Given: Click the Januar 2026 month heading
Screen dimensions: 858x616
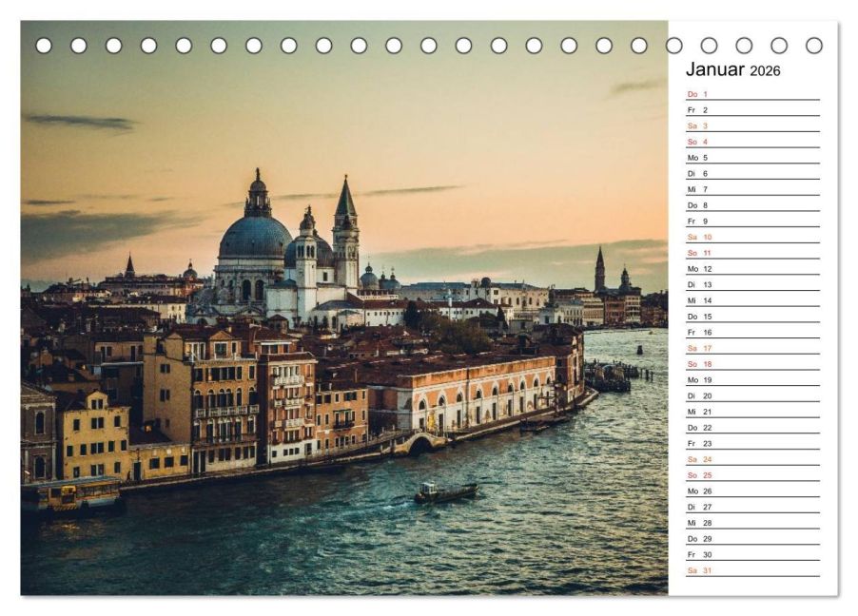Looking at the screenshot, I should [x=732, y=69].
